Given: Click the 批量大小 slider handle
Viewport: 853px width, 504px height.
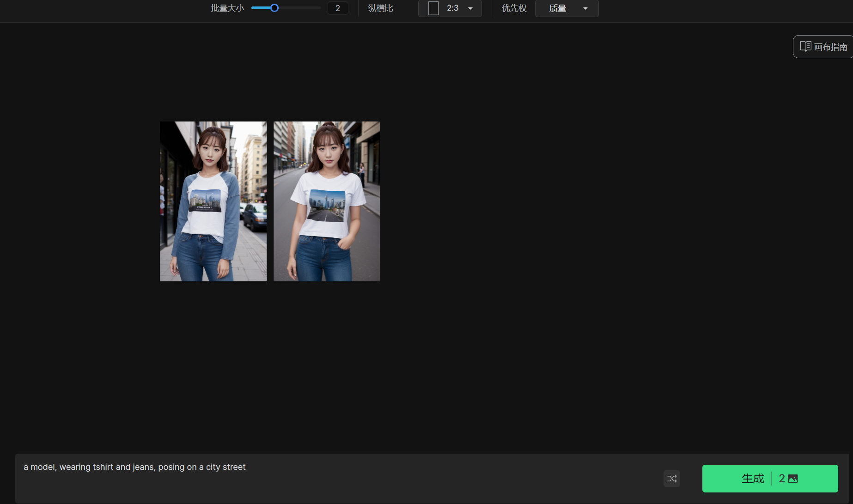Looking at the screenshot, I should 275,8.
